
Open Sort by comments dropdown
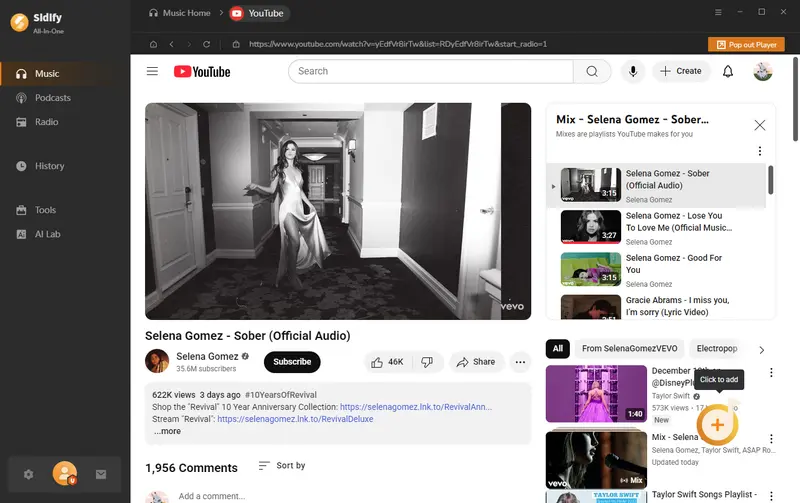(282, 466)
